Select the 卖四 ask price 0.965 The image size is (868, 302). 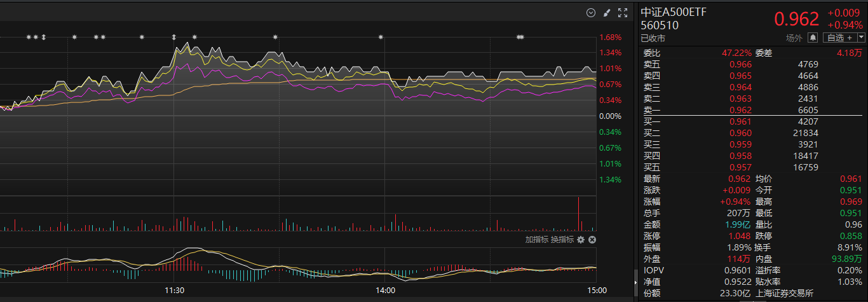[x=740, y=76]
